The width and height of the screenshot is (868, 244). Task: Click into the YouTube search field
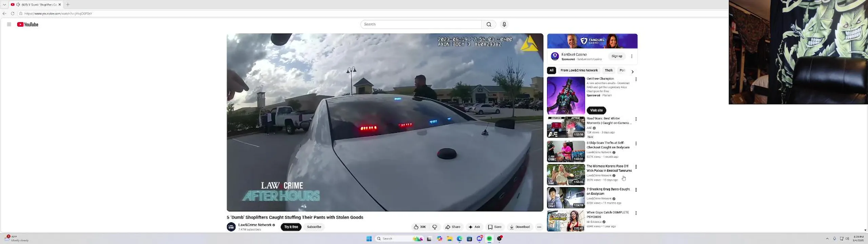click(x=421, y=24)
